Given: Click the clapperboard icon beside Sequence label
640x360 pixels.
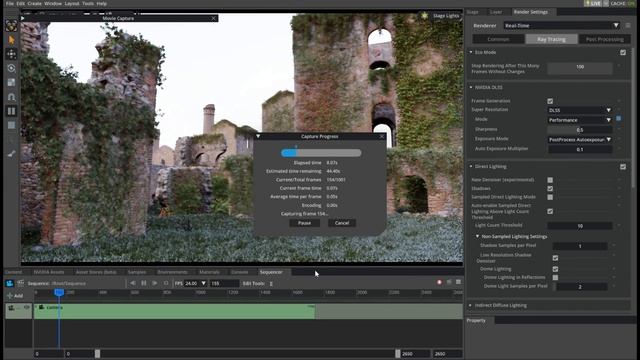Looking at the screenshot, I should [x=20, y=283].
